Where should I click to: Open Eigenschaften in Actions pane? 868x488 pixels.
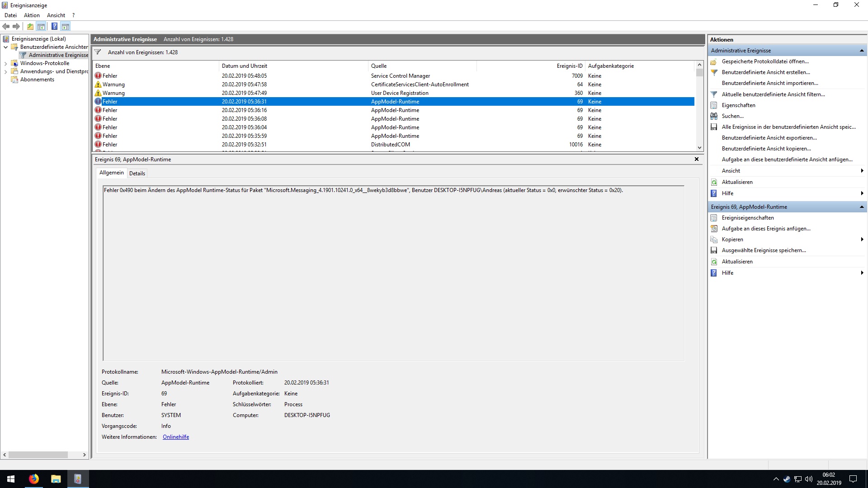tap(738, 105)
